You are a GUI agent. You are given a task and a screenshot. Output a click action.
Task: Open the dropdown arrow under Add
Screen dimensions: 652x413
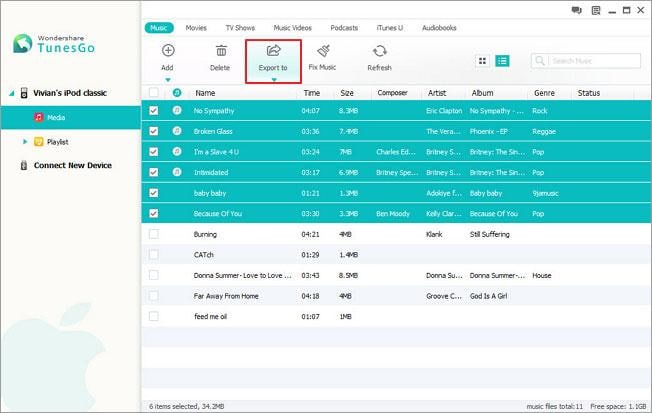tap(168, 79)
